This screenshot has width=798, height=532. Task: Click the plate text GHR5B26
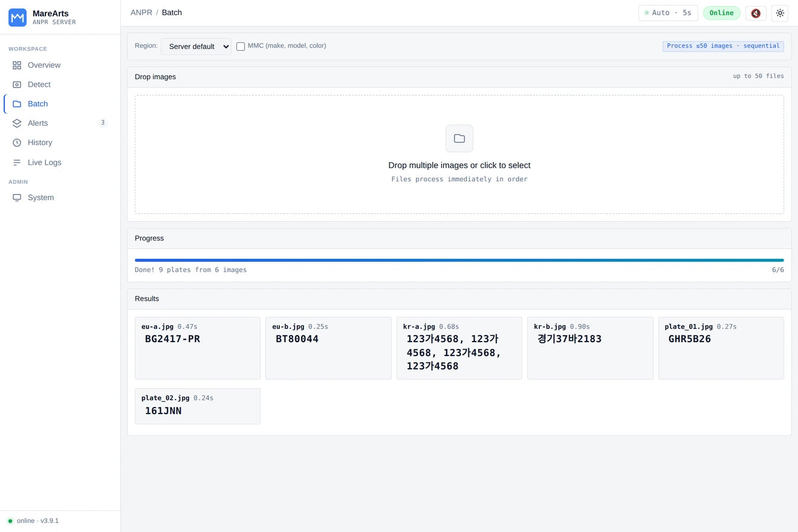coord(690,339)
